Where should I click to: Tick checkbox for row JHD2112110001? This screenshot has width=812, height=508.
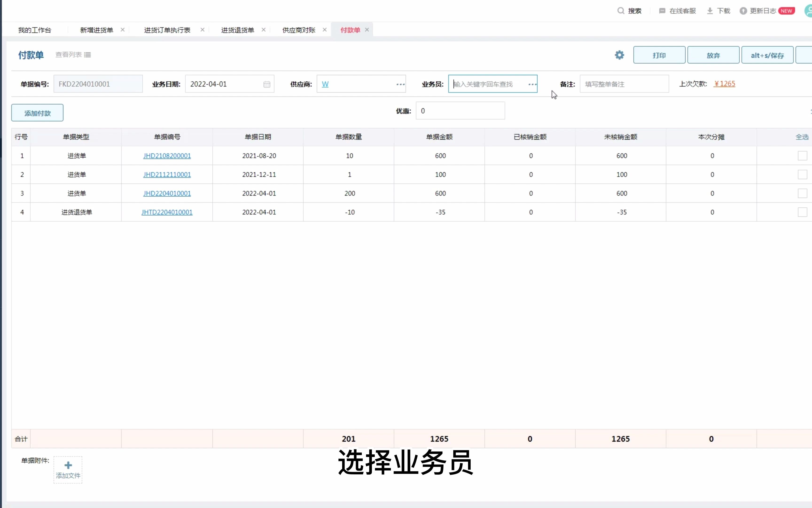pos(802,174)
